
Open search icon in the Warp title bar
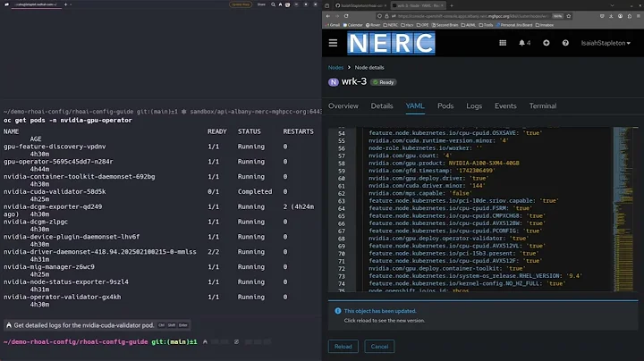point(273,4)
